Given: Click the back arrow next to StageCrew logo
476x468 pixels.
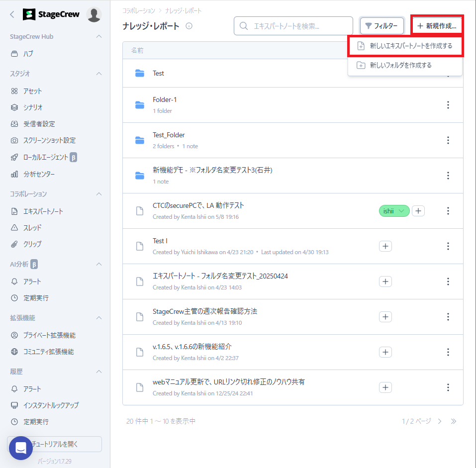Looking at the screenshot, I should click(12, 14).
